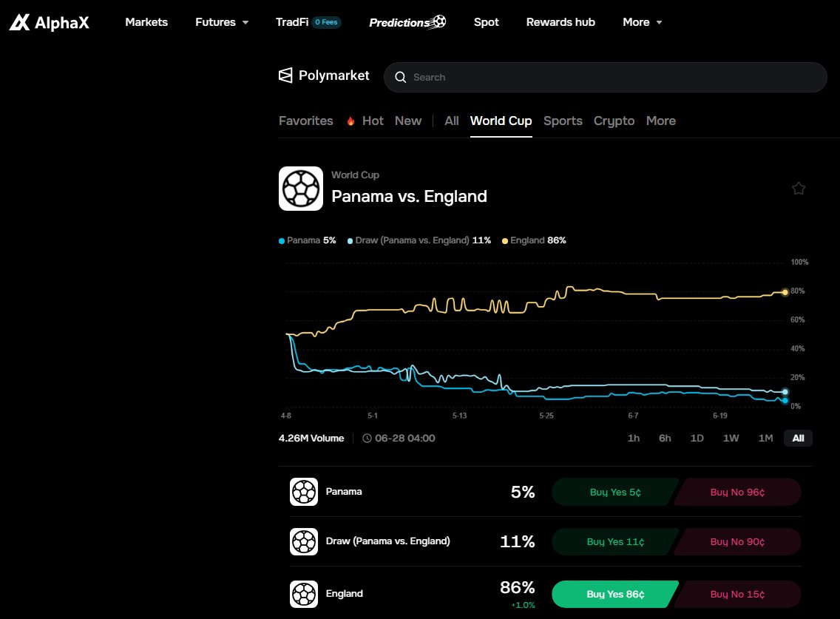Switch to the Favorites tab
The width and height of the screenshot is (840, 619).
tap(306, 121)
